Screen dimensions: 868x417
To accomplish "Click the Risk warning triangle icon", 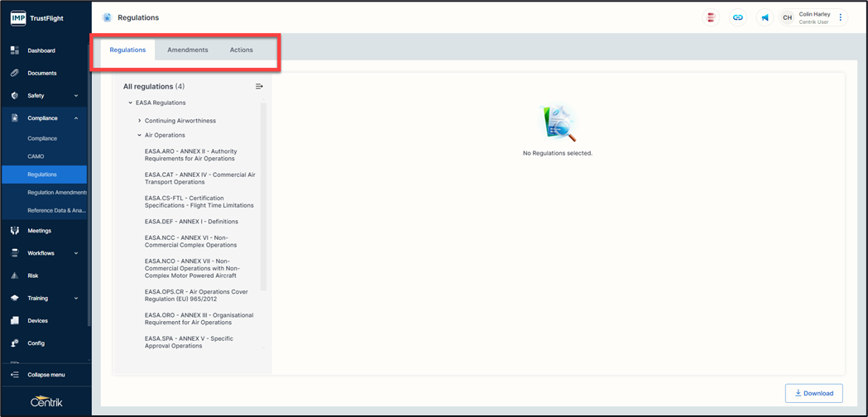I will point(15,276).
